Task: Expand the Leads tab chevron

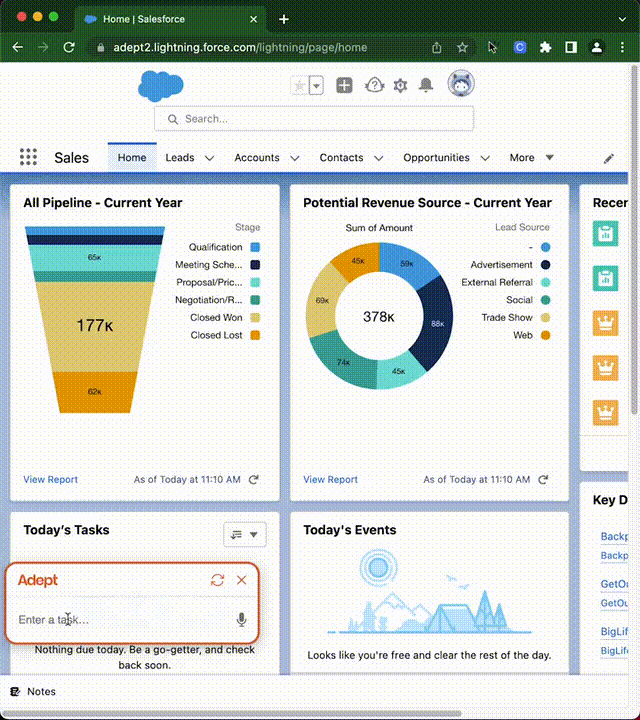Action: click(209, 158)
